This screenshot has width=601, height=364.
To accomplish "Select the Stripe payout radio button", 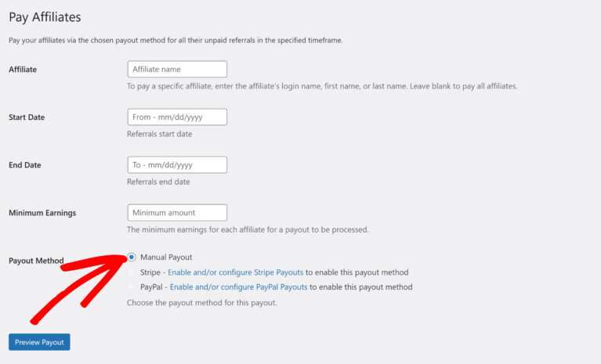I will point(132,272).
